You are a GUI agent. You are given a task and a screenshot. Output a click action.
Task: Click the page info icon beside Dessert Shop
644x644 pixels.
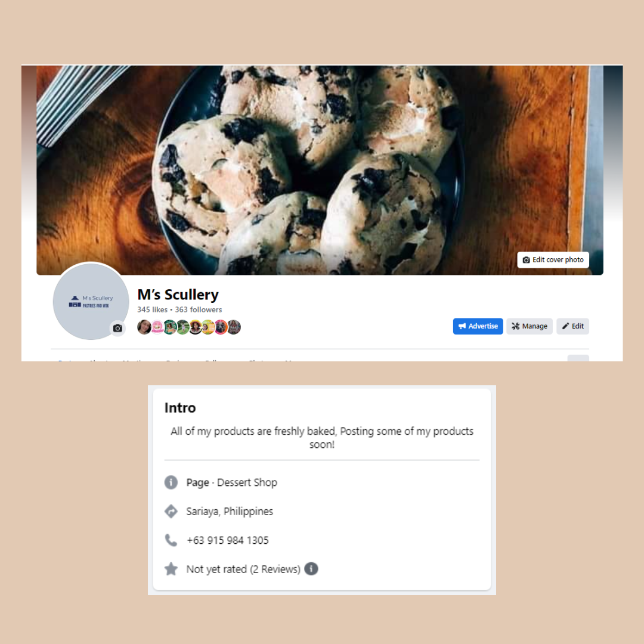pyautogui.click(x=171, y=482)
